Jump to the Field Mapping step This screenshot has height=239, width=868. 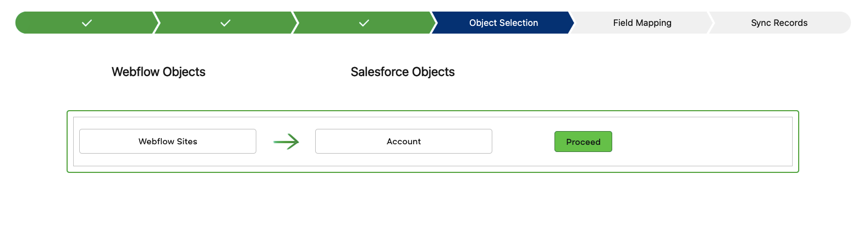[642, 23]
